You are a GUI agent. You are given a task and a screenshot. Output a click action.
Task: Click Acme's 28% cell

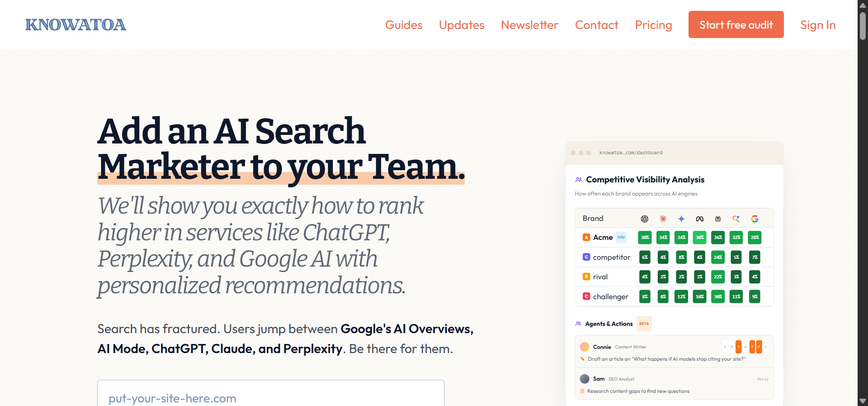click(x=755, y=237)
